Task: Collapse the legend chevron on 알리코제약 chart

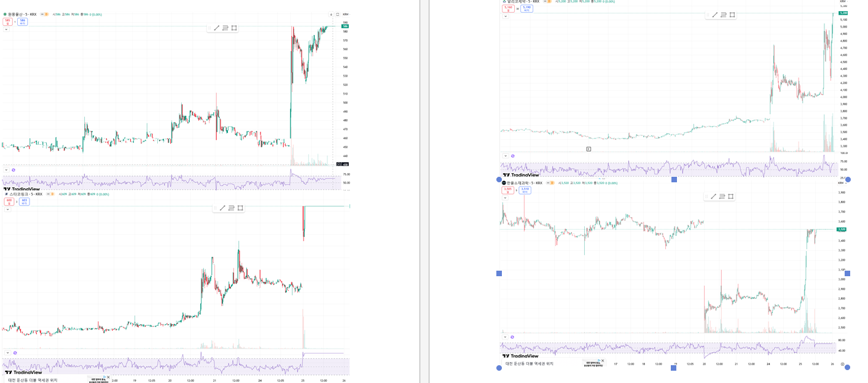Action: 506,16
